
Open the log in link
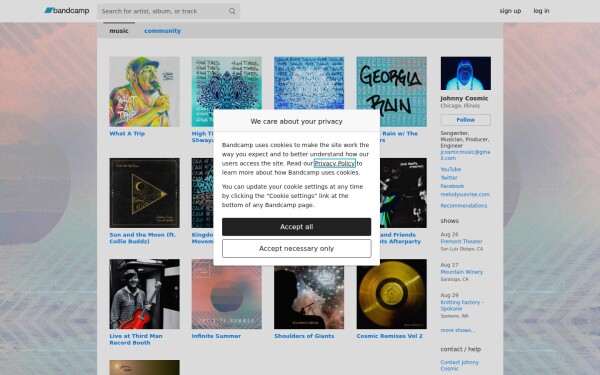(x=541, y=11)
